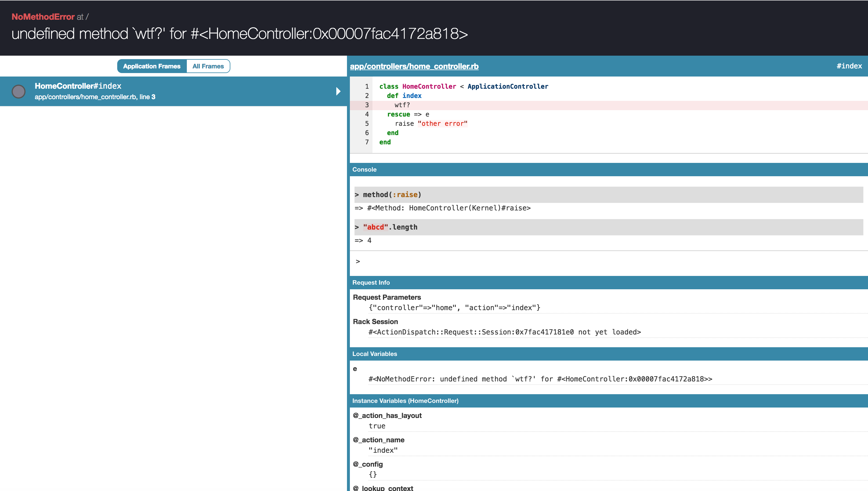868x491 pixels.
Task: Click the local variable e value text
Action: [540, 379]
